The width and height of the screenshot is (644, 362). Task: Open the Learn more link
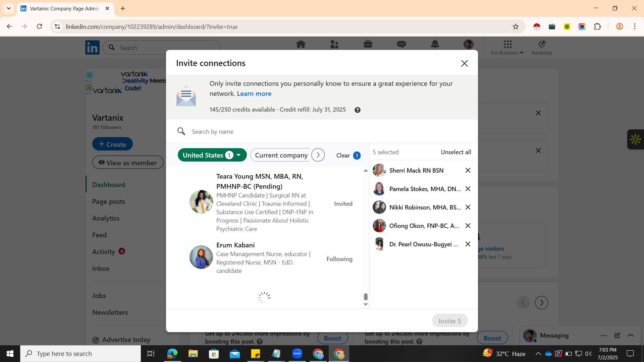[254, 94]
